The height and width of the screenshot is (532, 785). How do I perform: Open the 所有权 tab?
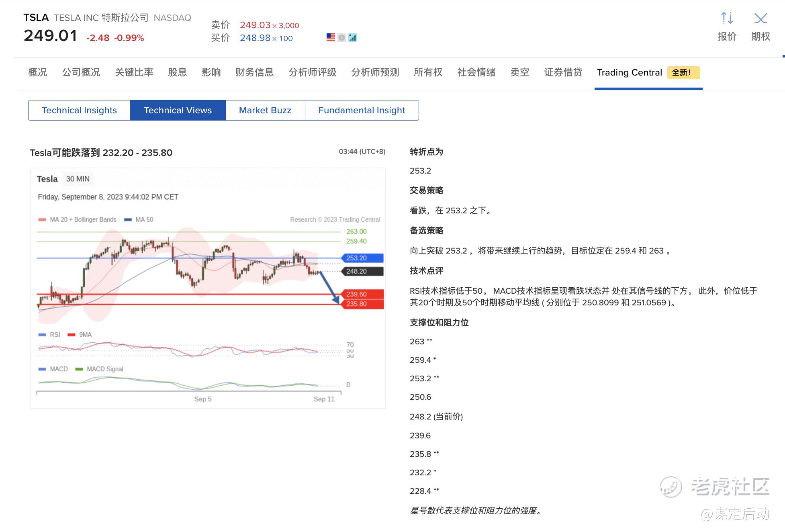click(428, 72)
